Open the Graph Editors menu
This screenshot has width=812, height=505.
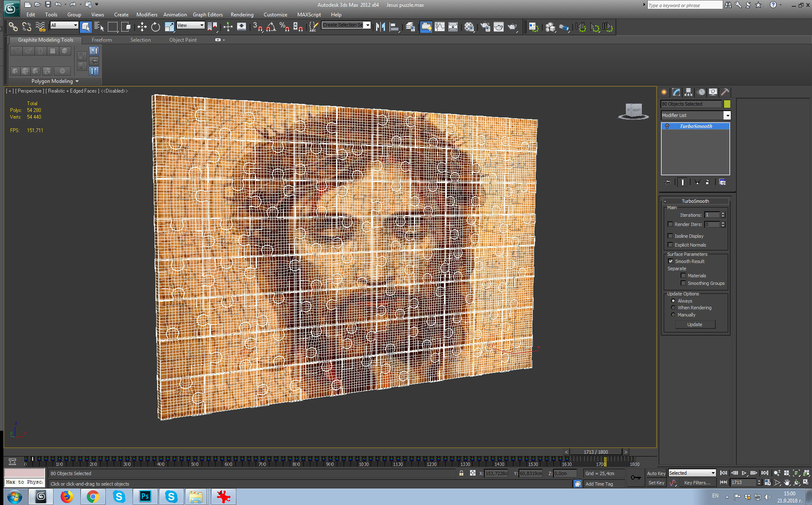click(x=208, y=15)
